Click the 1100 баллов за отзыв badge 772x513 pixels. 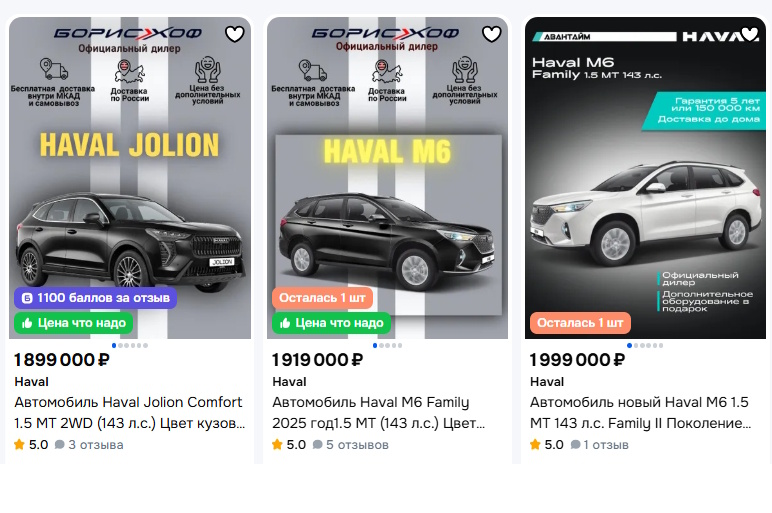[x=95, y=298]
